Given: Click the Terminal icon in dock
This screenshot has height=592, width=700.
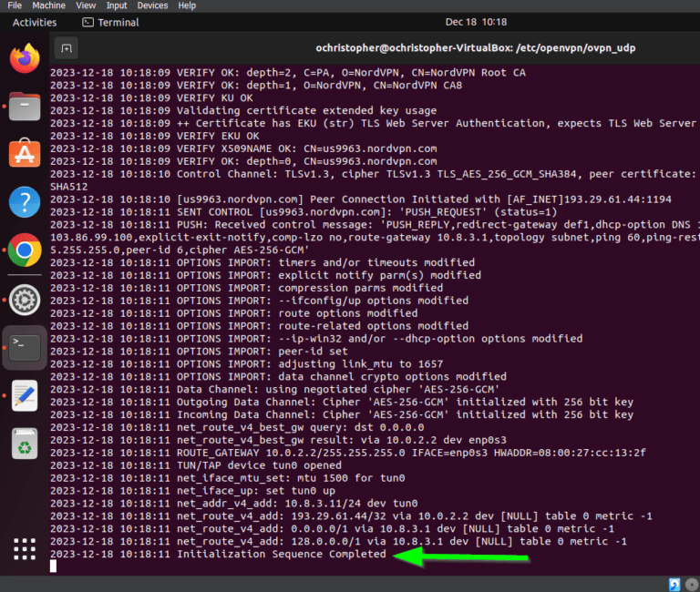Looking at the screenshot, I should click(25, 347).
